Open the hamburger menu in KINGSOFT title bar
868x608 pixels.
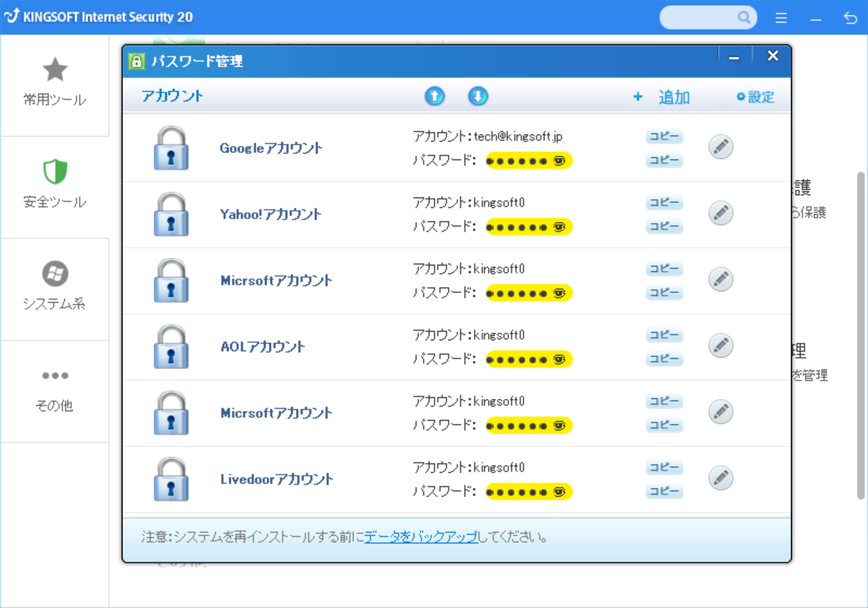781,18
